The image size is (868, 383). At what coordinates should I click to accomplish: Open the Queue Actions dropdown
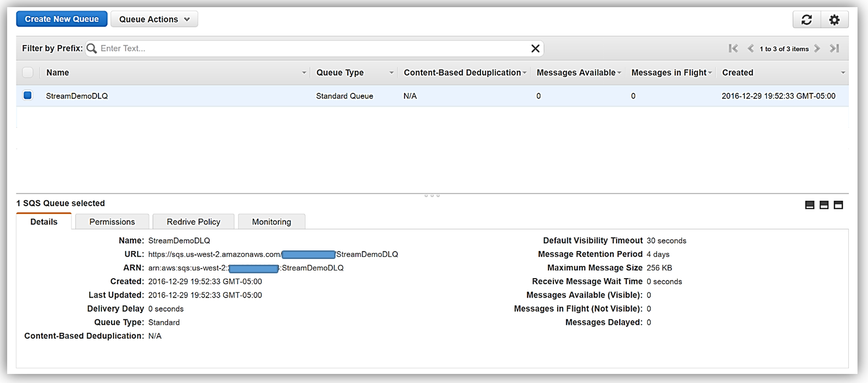[154, 19]
